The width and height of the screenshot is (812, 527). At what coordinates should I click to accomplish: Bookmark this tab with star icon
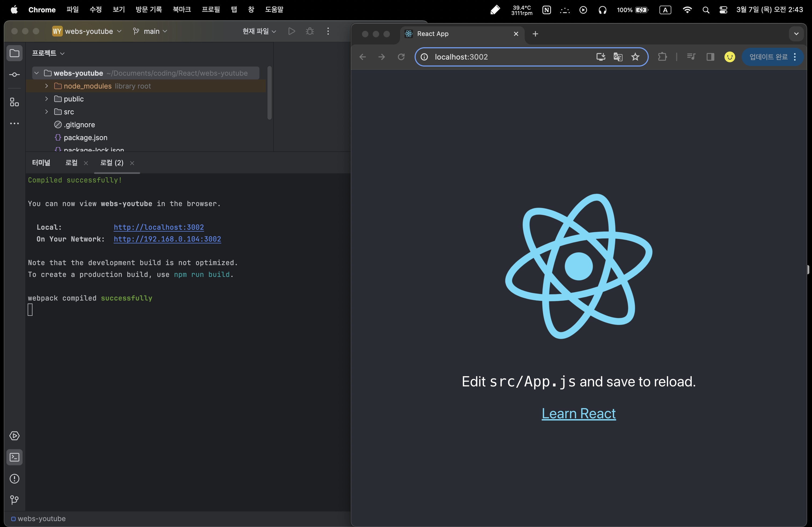(x=635, y=57)
